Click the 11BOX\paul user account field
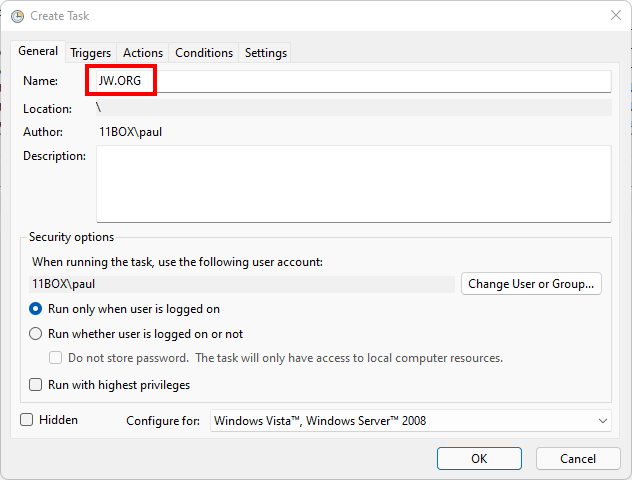632x480 pixels. 242,284
